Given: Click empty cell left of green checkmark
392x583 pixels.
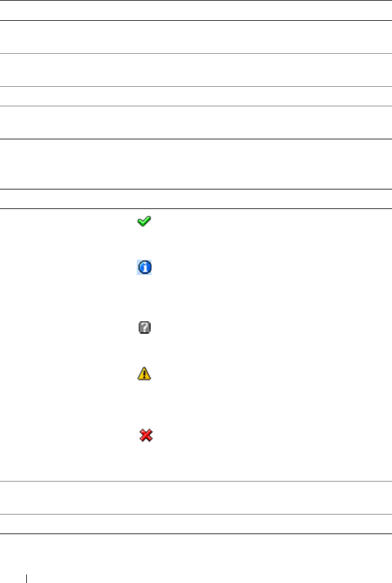Looking at the screenshot, I should tap(67, 221).
